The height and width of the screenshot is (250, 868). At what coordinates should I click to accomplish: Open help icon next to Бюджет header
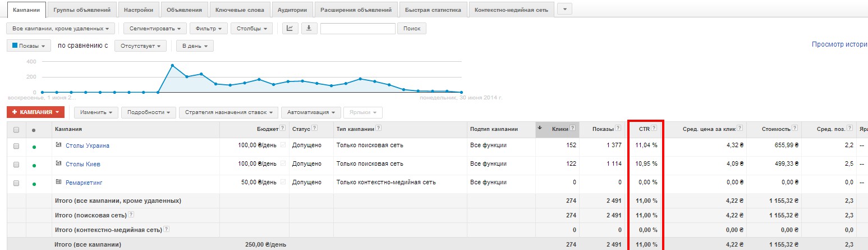coord(283,129)
